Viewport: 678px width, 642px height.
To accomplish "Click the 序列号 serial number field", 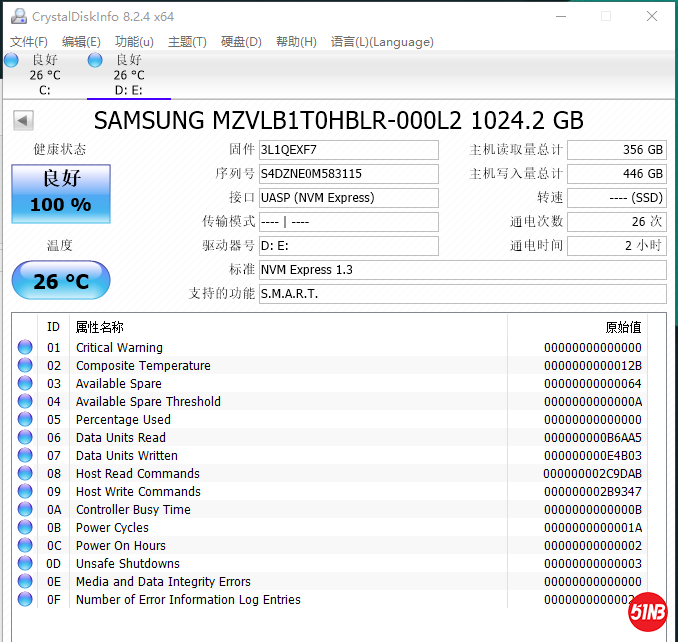I will [x=348, y=174].
